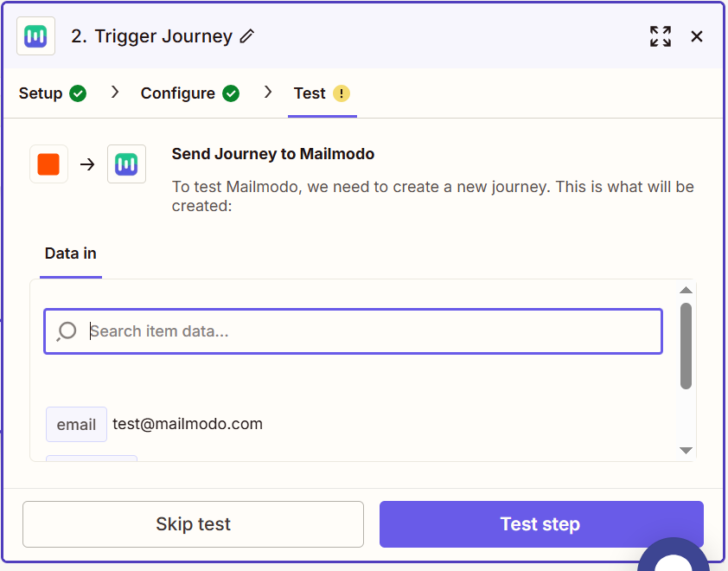728x571 pixels.
Task: Select the Data in tab
Action: pos(71,253)
